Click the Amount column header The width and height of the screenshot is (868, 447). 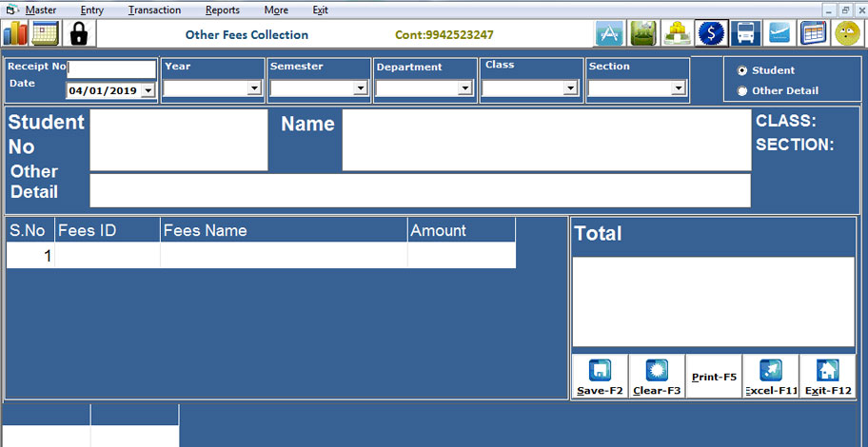462,230
